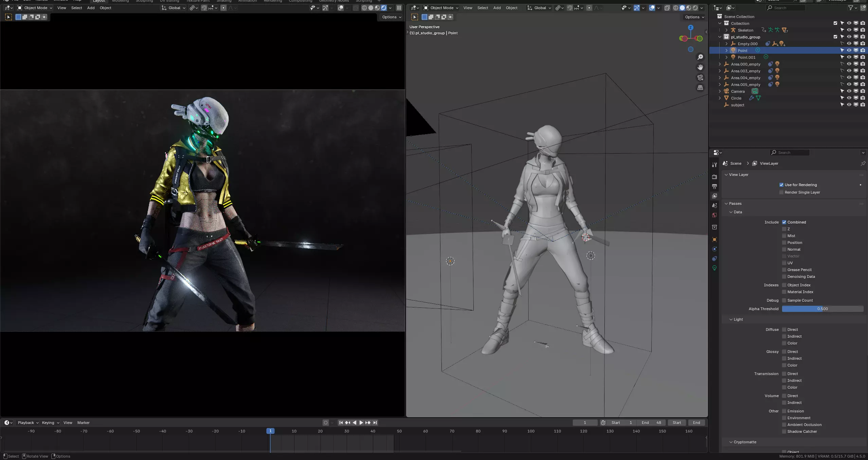Click the Start button right of End field
The height and width of the screenshot is (460, 868).
pos(677,423)
